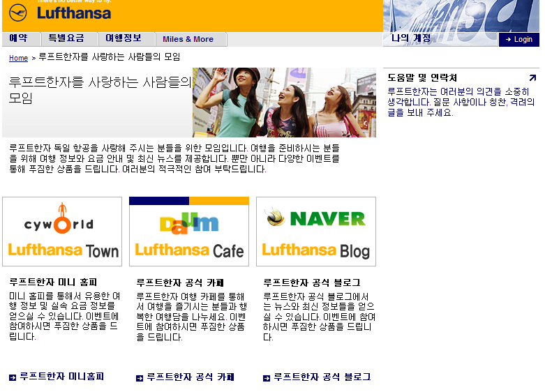The height and width of the screenshot is (392, 545).
Task: Select the 루프트한자 공식 카페 bold heading
Action: 180,282
